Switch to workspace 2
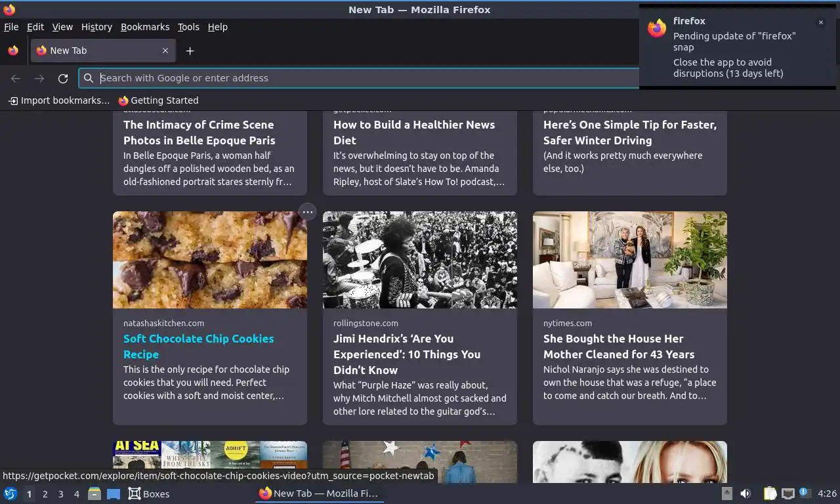 click(x=45, y=494)
